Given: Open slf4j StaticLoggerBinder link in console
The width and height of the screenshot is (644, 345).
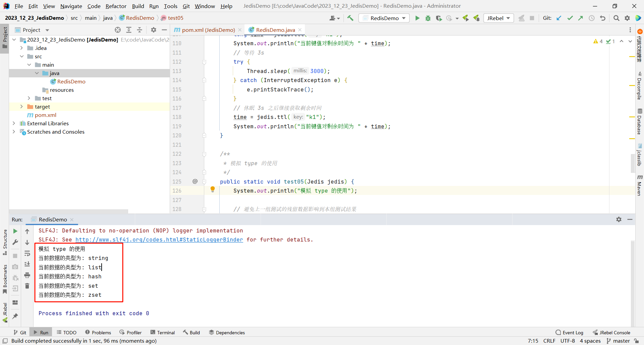Looking at the screenshot, I should (159, 240).
